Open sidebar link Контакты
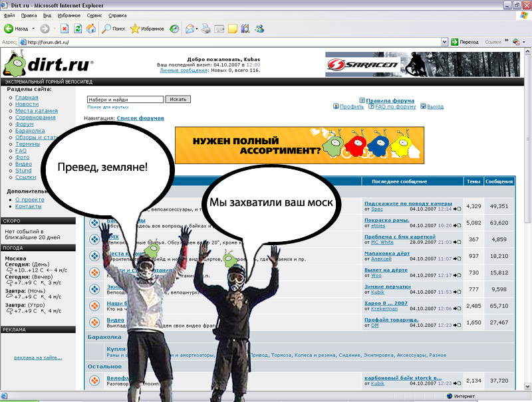 (28, 206)
